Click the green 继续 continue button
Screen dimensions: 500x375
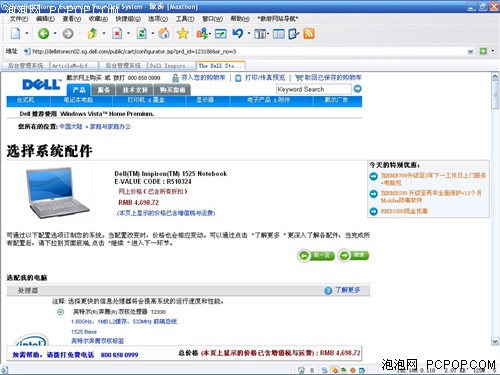click(353, 256)
